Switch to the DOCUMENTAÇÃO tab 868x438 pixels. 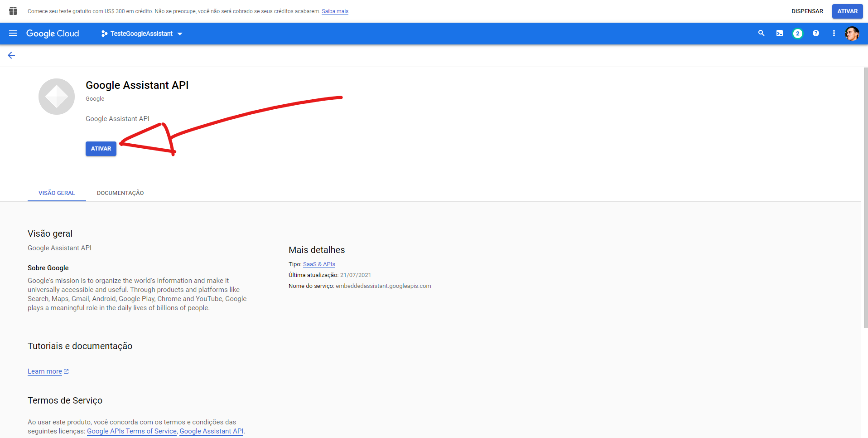click(120, 193)
